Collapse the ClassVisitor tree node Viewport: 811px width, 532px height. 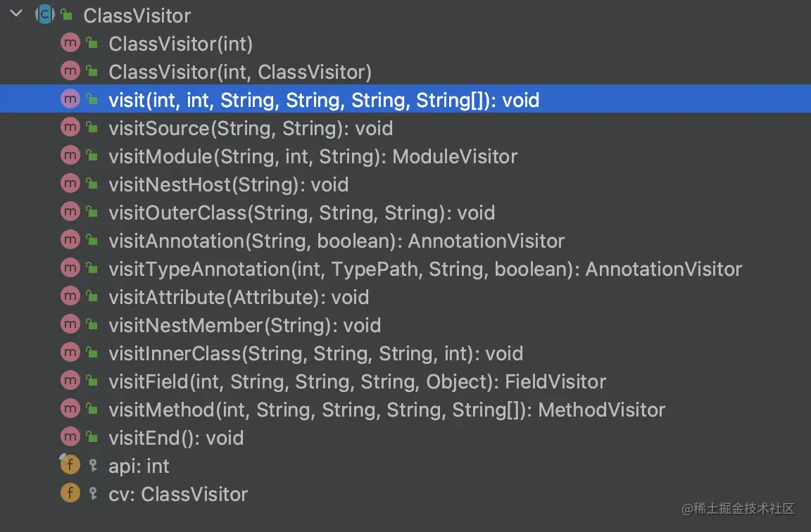coord(16,13)
